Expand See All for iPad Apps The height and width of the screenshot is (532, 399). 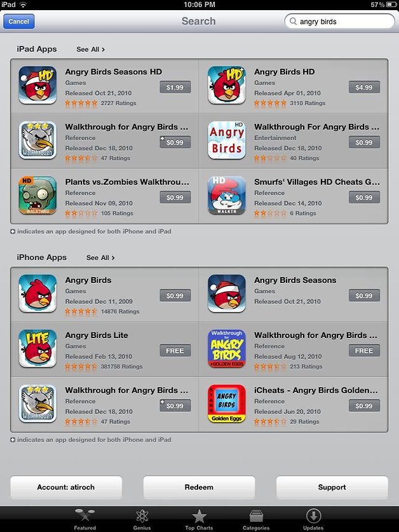[91, 50]
